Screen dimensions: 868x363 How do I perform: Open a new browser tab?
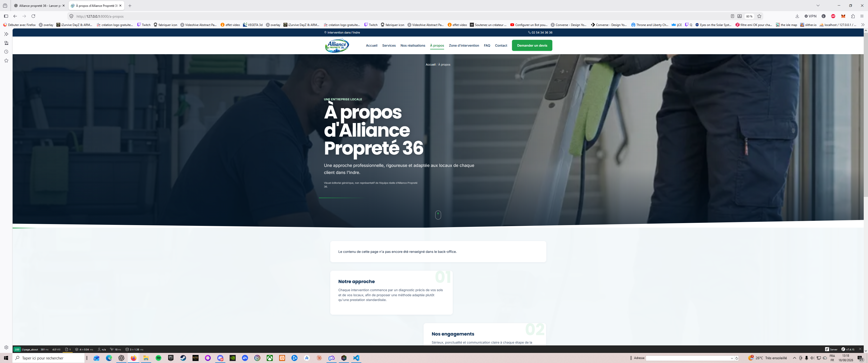(130, 5)
